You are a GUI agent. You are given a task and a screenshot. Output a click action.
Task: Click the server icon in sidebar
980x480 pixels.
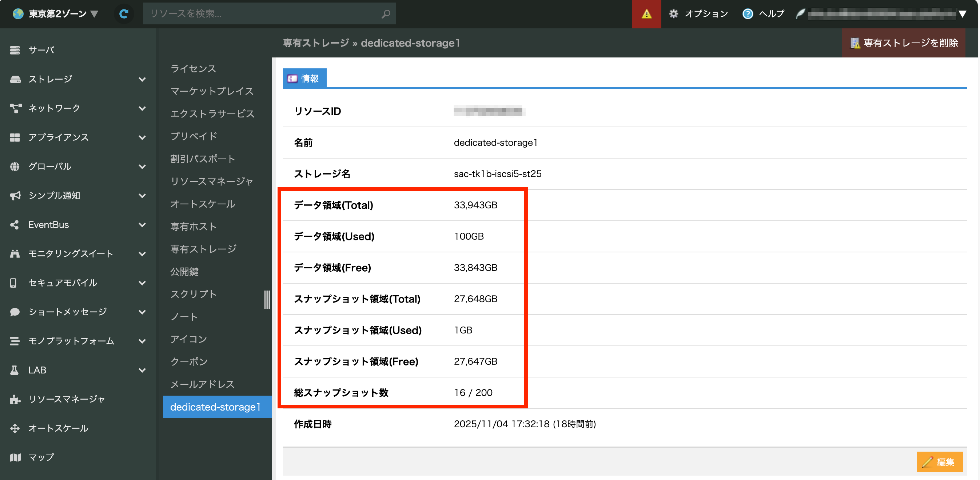pos(15,50)
